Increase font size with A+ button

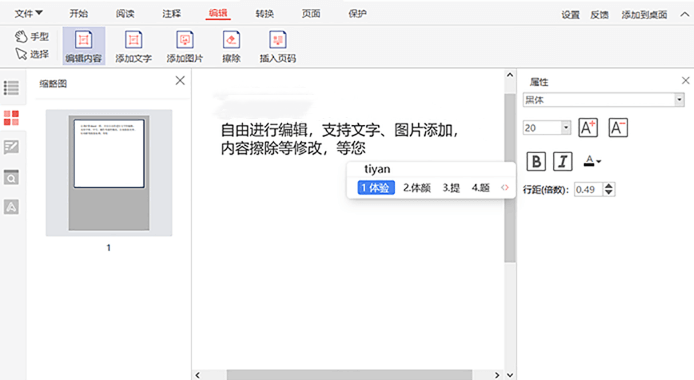pos(588,128)
